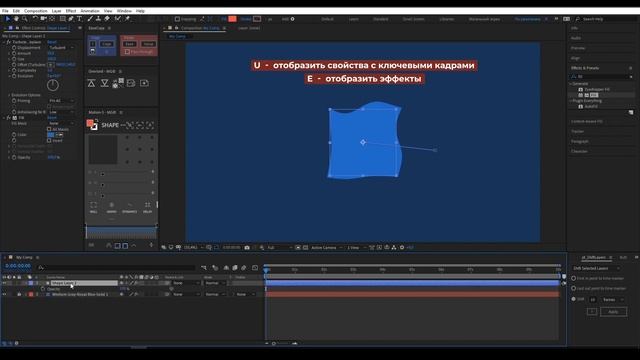Click the timeline layer search field
The height and width of the screenshot is (360, 640).
click(x=116, y=268)
